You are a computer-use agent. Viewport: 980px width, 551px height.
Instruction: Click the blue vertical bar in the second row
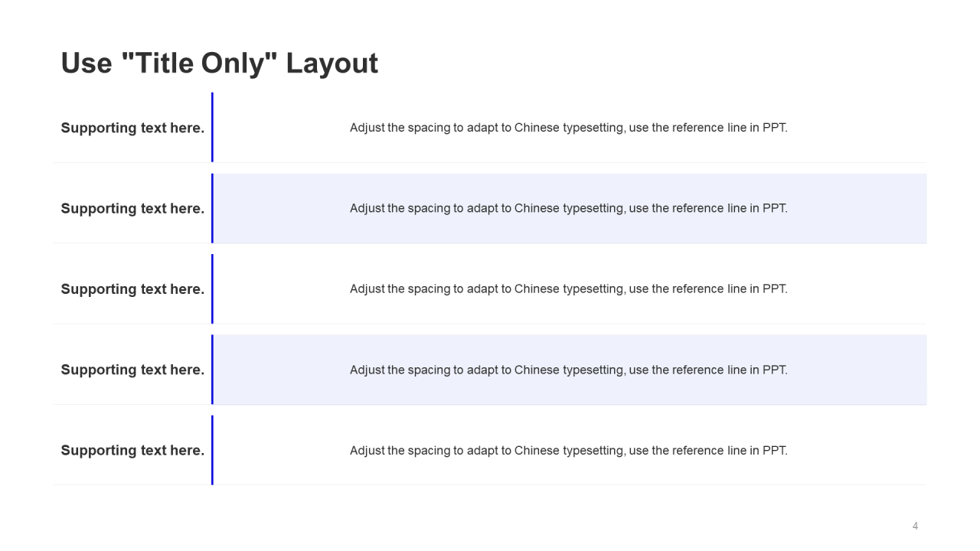(212, 208)
